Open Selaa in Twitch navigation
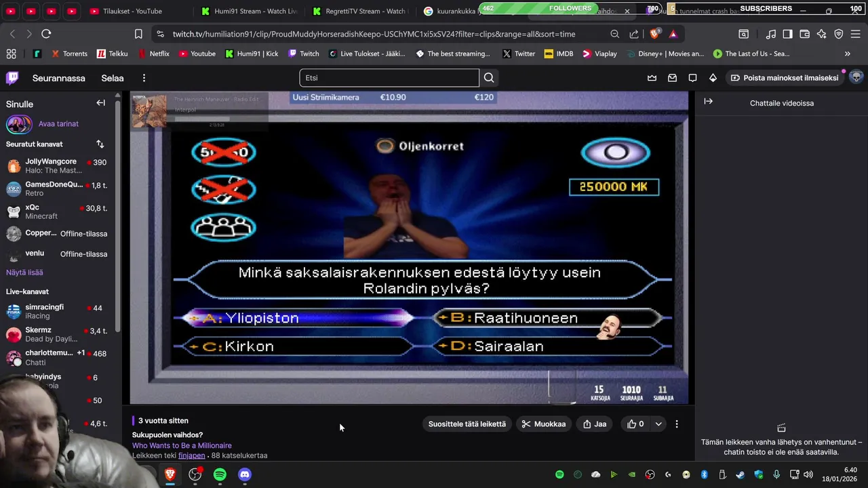This screenshot has width=868, height=488. coord(113,78)
